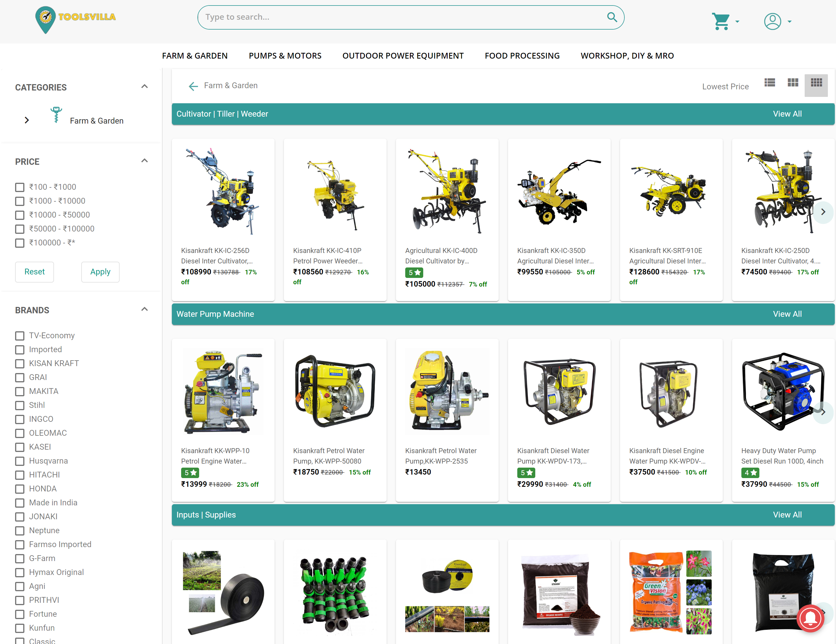Image resolution: width=836 pixels, height=644 pixels.
Task: Click the Apply price filter button
Action: [100, 272]
